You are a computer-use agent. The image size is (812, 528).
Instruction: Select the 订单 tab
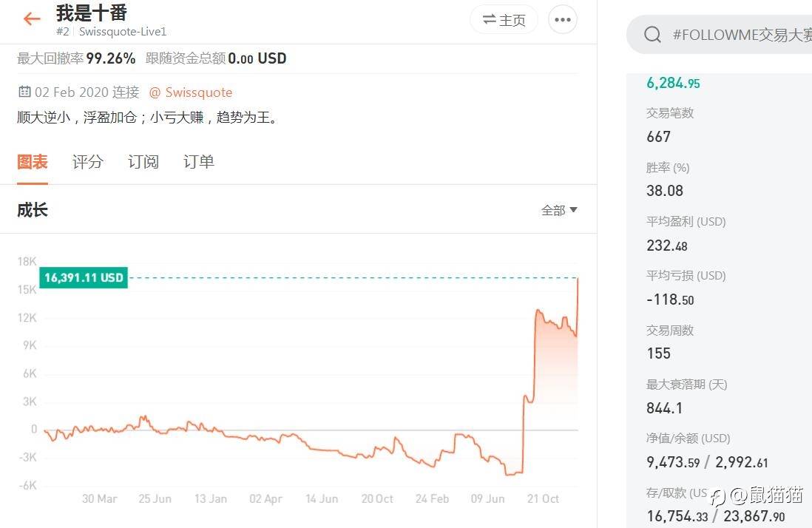(x=198, y=162)
